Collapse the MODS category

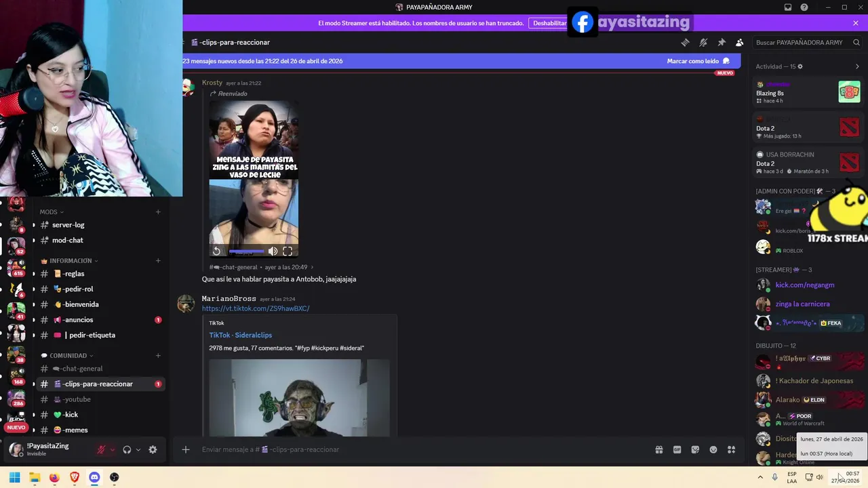coord(52,212)
